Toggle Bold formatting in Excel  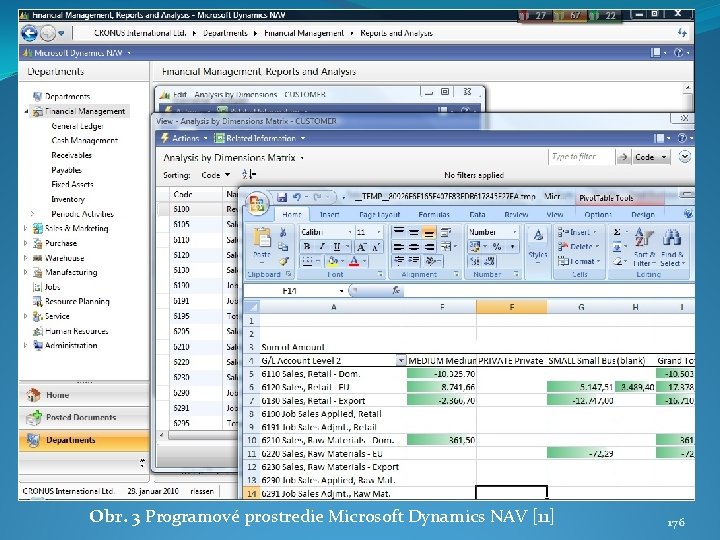coord(307,247)
